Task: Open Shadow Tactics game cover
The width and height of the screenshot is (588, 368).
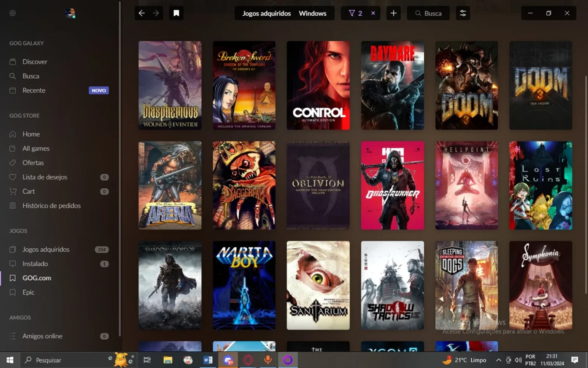Action: point(392,285)
